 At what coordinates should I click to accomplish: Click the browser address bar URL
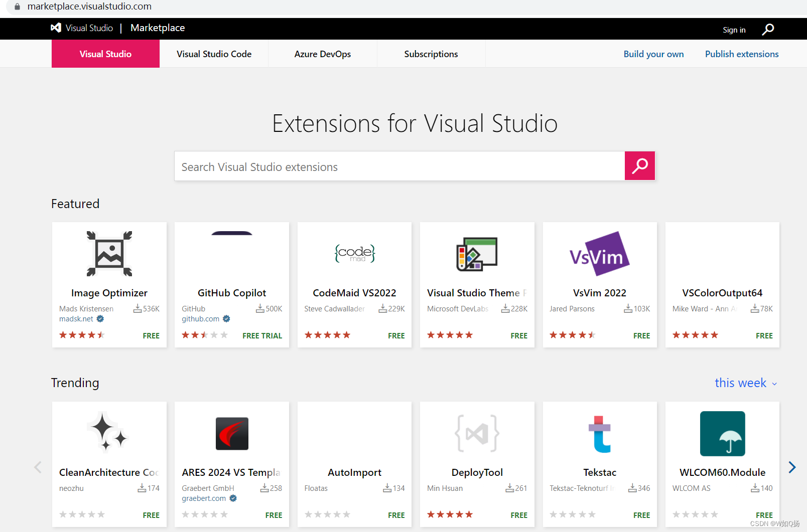point(89,7)
